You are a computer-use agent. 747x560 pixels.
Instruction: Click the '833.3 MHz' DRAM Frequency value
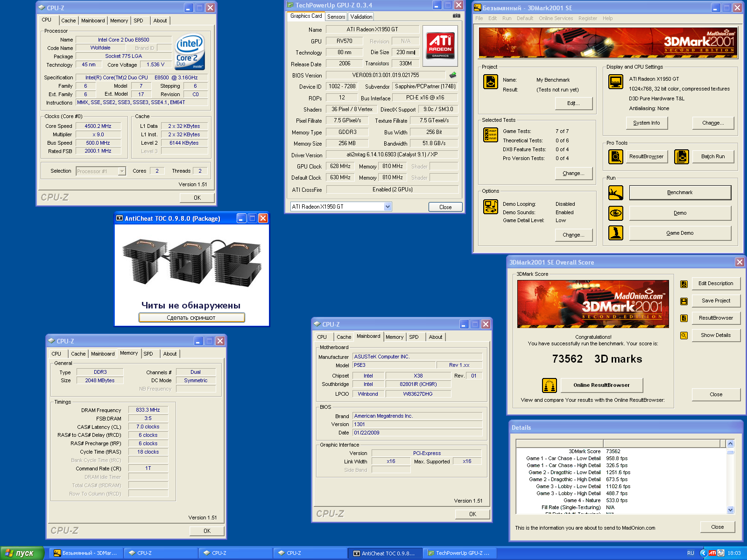148,410
